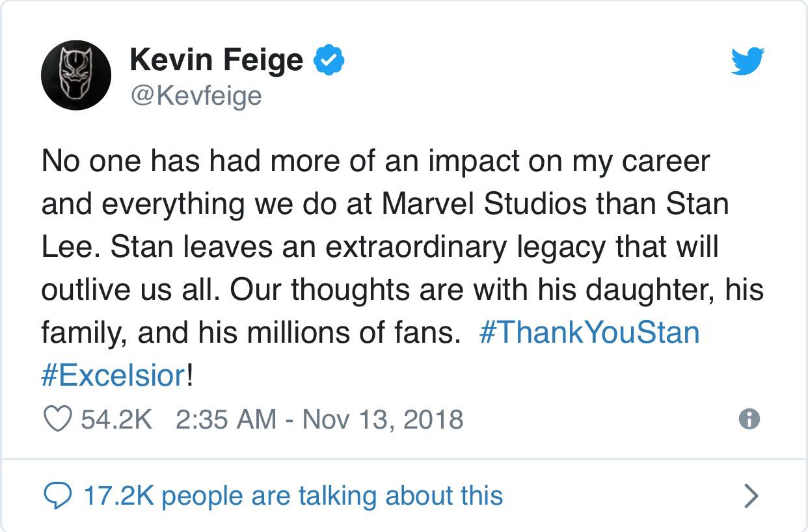Click the blue verified badge
This screenshot has width=808, height=532.
329,61
